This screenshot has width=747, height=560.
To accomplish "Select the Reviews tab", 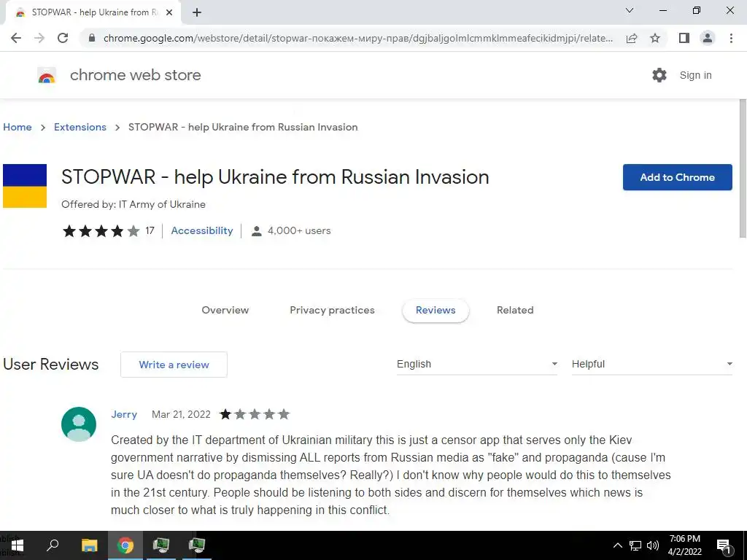I will [x=436, y=310].
